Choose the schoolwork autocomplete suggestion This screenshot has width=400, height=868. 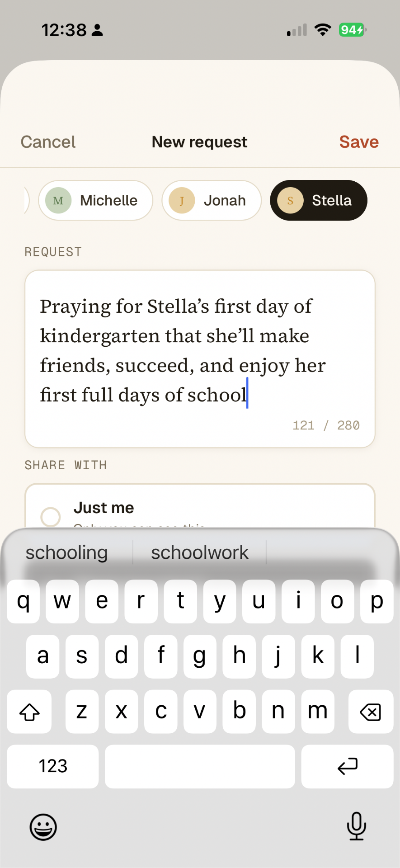200,552
